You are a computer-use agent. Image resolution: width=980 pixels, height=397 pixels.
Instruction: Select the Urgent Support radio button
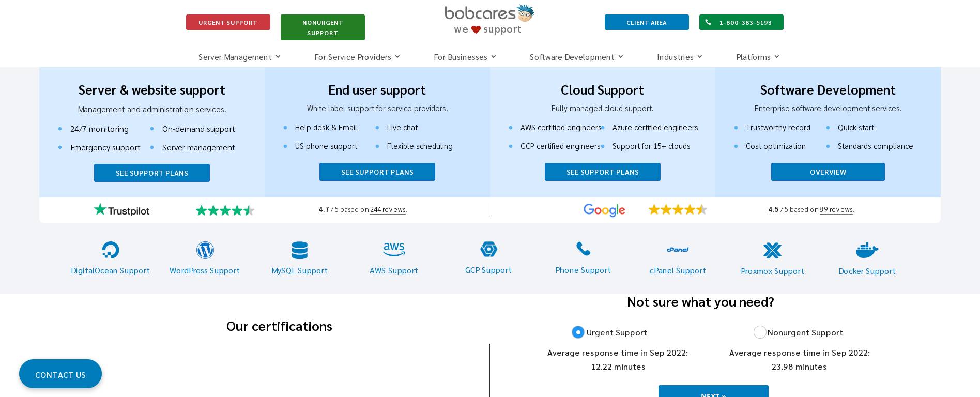(578, 332)
